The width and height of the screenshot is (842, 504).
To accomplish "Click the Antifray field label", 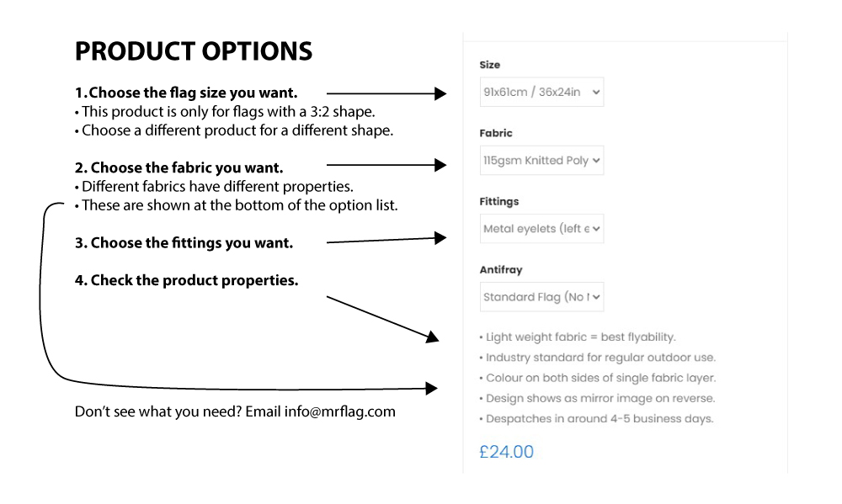I will 500,270.
